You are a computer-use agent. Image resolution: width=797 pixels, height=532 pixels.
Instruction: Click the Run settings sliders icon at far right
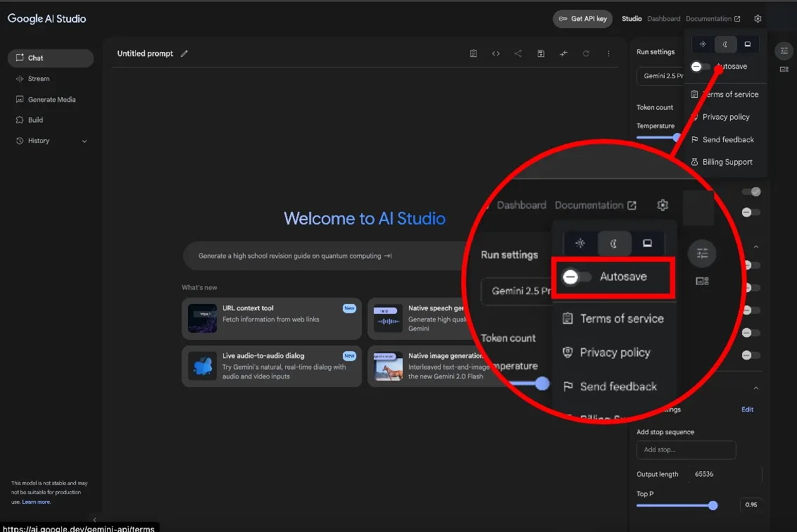tap(784, 51)
